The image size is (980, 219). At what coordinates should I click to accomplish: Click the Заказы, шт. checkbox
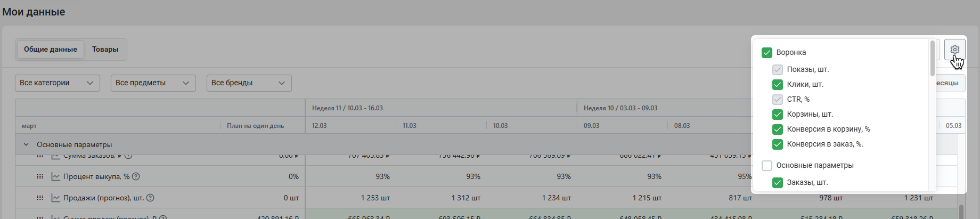[x=778, y=182]
